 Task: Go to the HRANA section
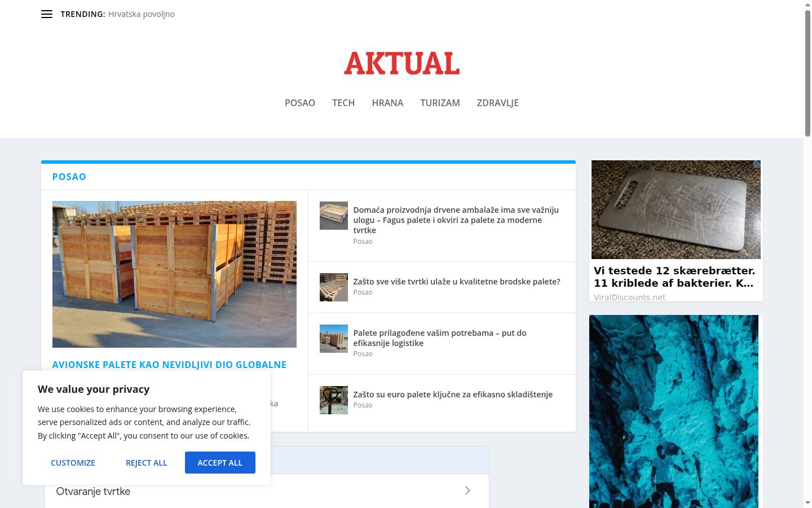click(387, 103)
